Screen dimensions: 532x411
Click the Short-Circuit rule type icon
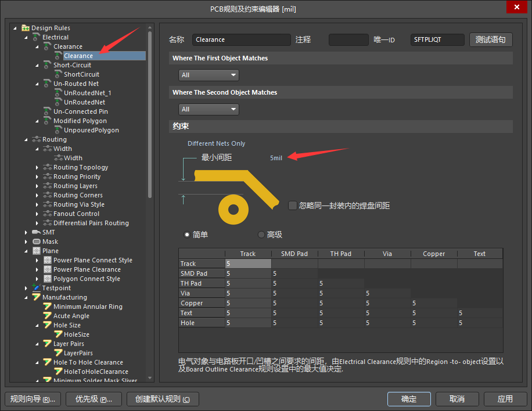click(x=48, y=65)
